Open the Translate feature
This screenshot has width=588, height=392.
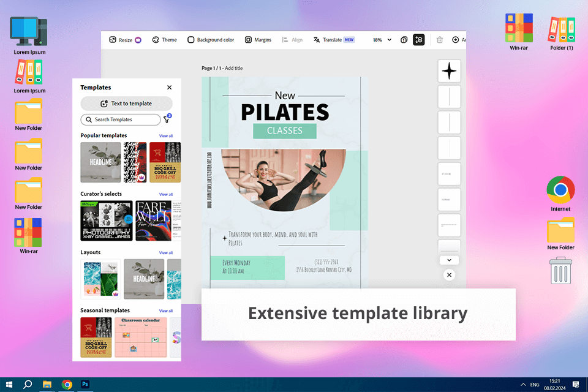tap(334, 40)
